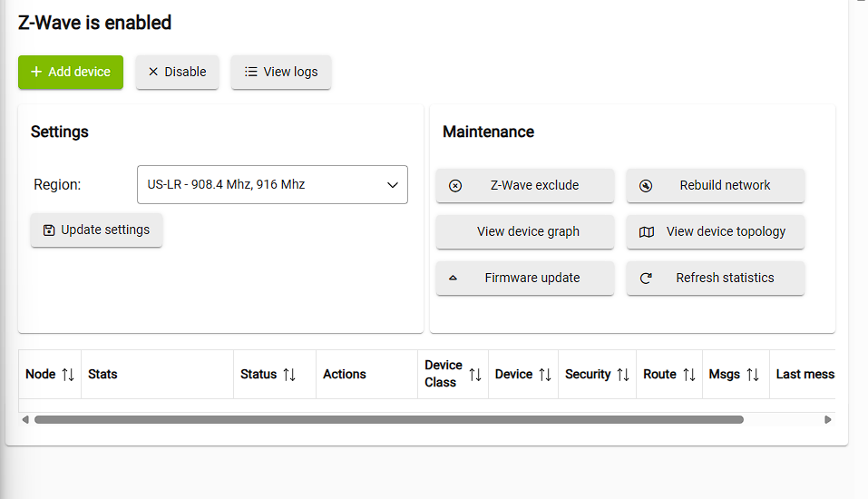868x499 pixels.
Task: Sort by Security column arrows
Action: (x=623, y=375)
